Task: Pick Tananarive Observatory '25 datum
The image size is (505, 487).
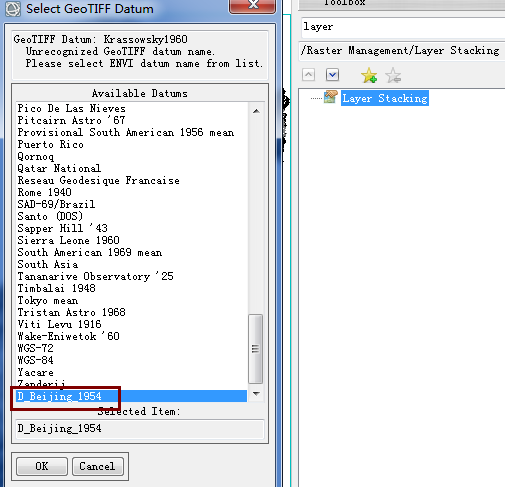Action: [x=131, y=276]
